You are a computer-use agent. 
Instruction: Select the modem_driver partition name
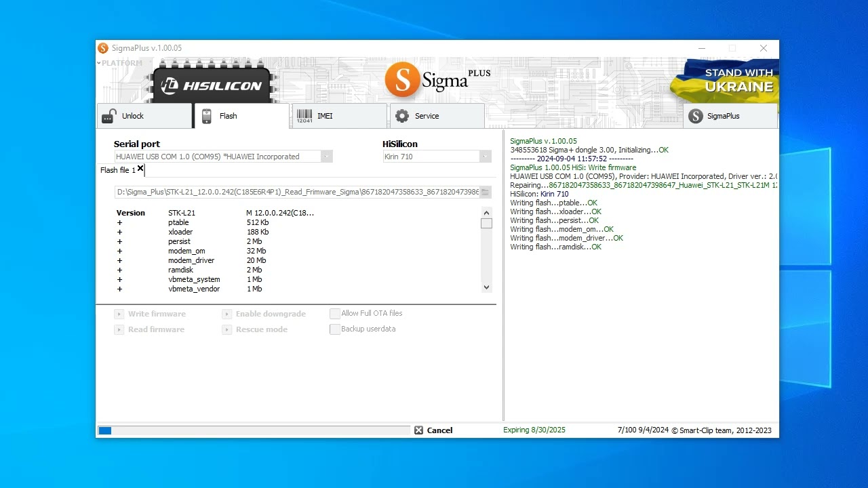point(191,260)
